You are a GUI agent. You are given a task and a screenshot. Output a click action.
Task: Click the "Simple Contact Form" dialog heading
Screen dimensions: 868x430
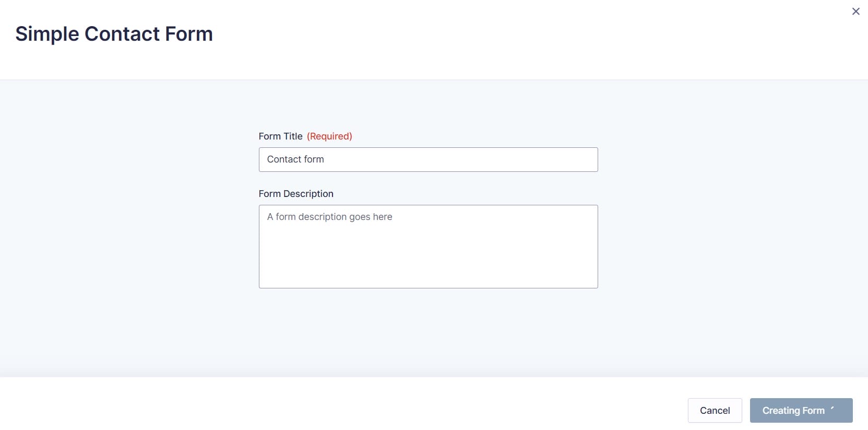pyautogui.click(x=114, y=34)
